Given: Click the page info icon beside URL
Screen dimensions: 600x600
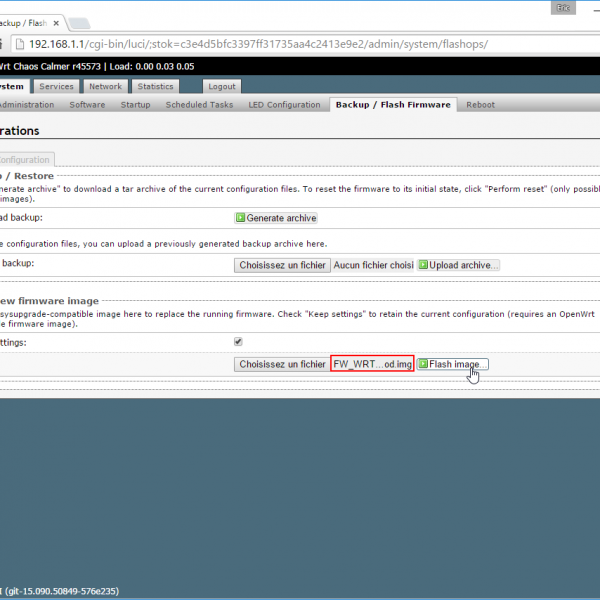Looking at the screenshot, I should tap(16, 44).
